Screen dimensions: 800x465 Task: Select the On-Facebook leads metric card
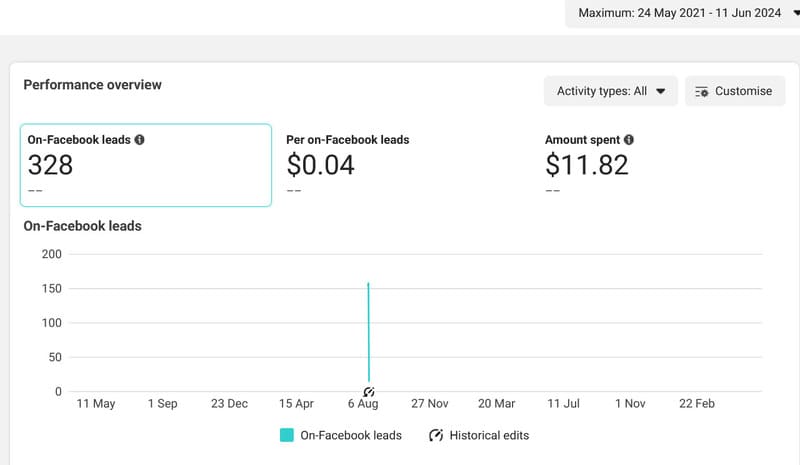tap(146, 165)
